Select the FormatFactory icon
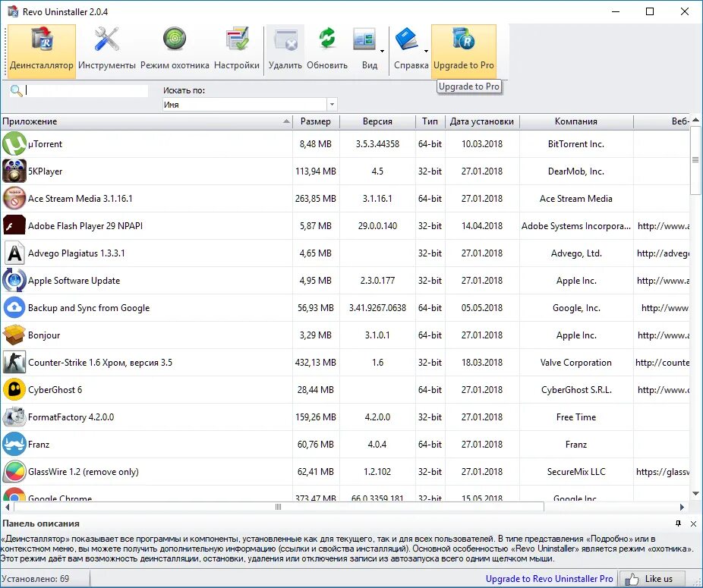Image resolution: width=703 pixels, height=588 pixels. (14, 417)
